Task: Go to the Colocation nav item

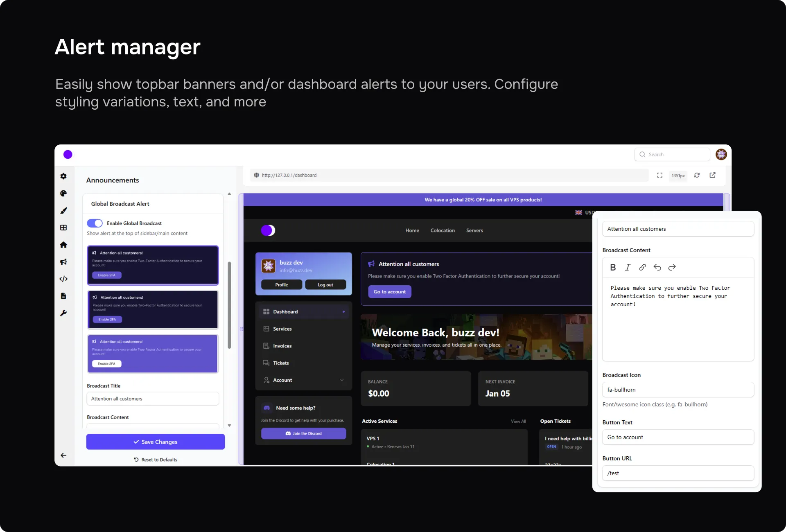Action: coord(443,230)
